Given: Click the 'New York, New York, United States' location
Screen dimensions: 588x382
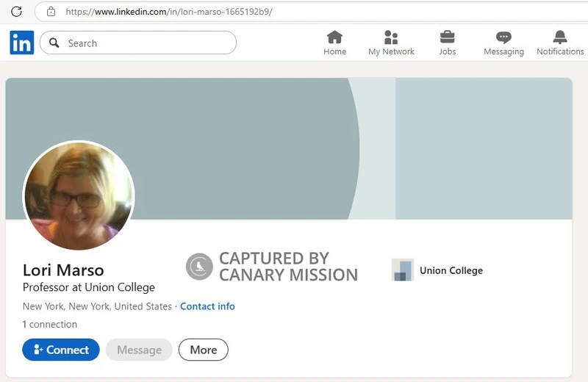Looking at the screenshot, I should coord(97,306).
